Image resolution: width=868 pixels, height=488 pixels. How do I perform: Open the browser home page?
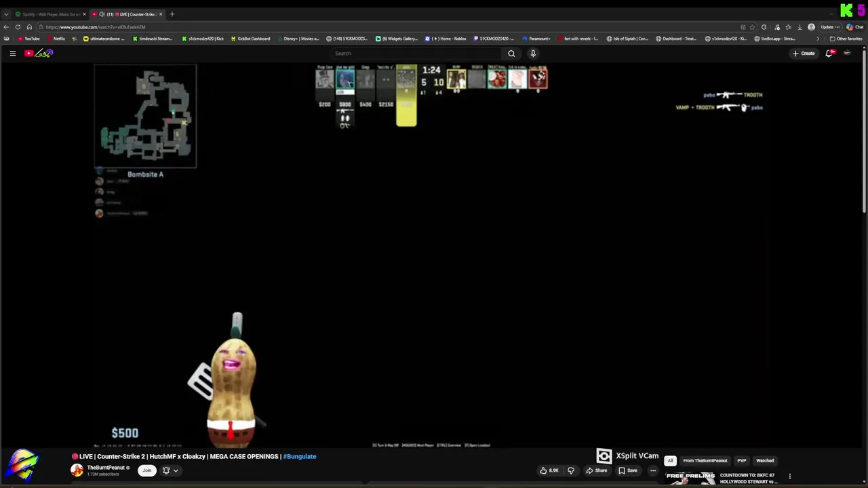click(x=29, y=27)
